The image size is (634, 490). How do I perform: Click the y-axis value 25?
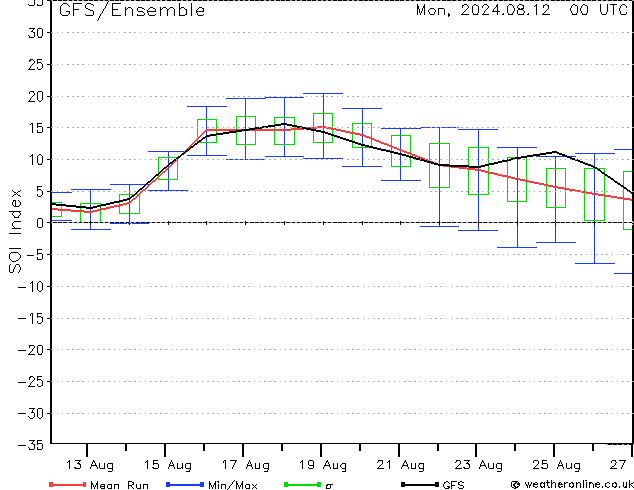36,64
